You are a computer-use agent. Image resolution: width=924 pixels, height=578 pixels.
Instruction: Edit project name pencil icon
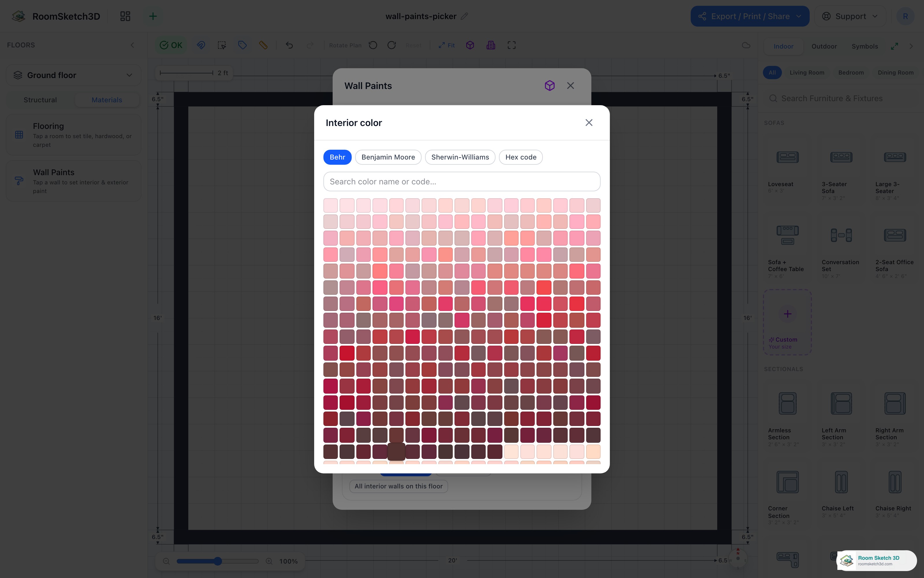pyautogui.click(x=464, y=16)
